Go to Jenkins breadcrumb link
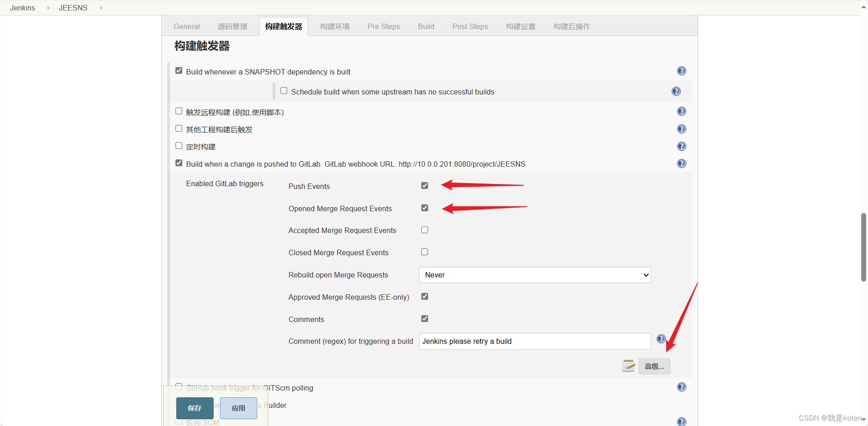Viewport: 868px width, 426px height. 22,8
